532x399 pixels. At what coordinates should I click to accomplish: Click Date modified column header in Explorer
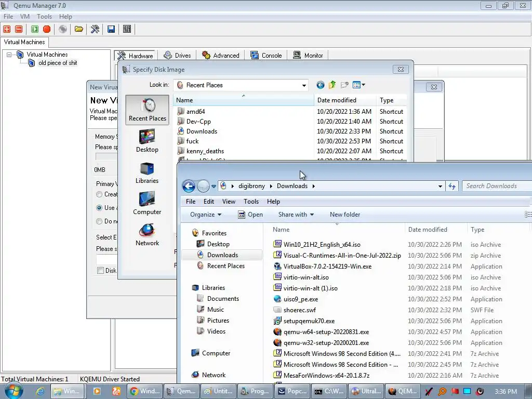(x=436, y=230)
